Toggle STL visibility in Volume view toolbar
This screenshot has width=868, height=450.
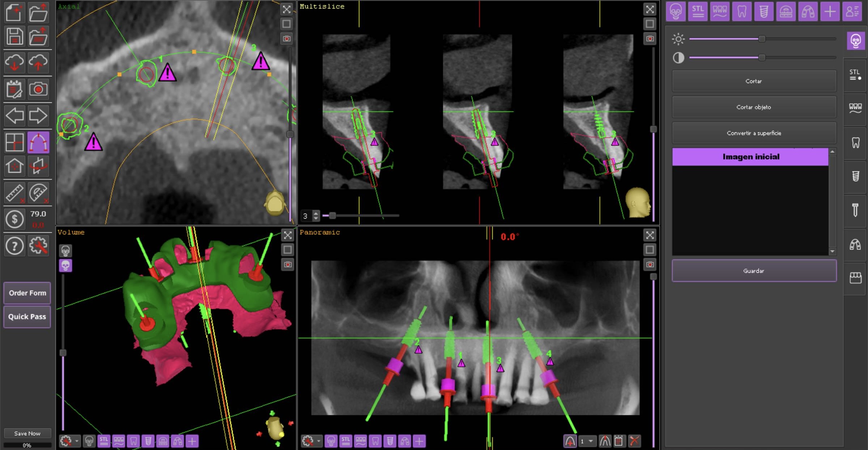pos(104,441)
